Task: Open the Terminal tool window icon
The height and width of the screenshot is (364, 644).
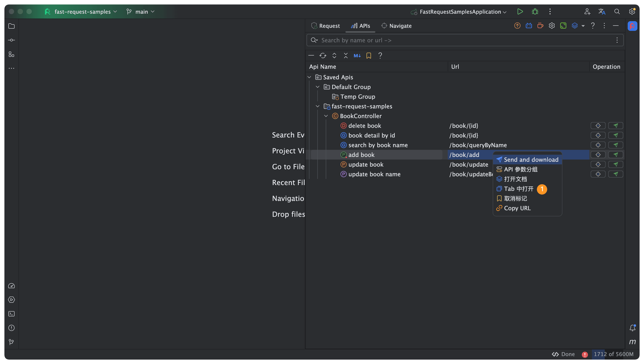Action: click(x=11, y=314)
